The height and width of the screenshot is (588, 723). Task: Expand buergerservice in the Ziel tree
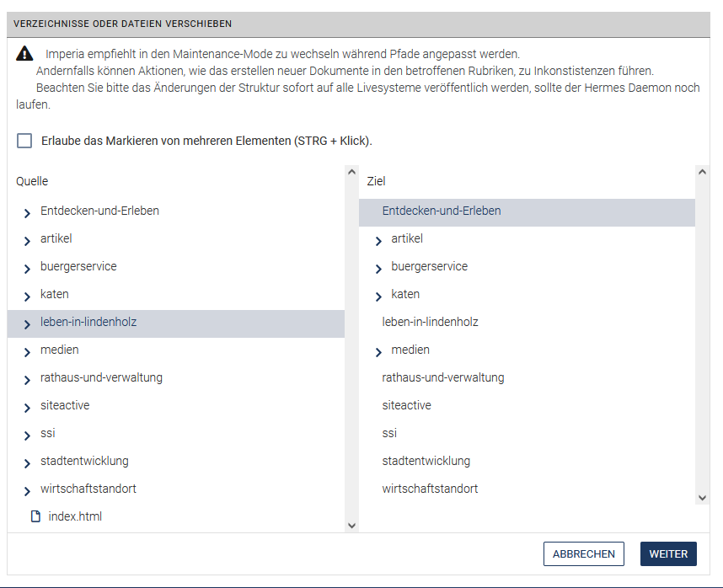pos(378,269)
